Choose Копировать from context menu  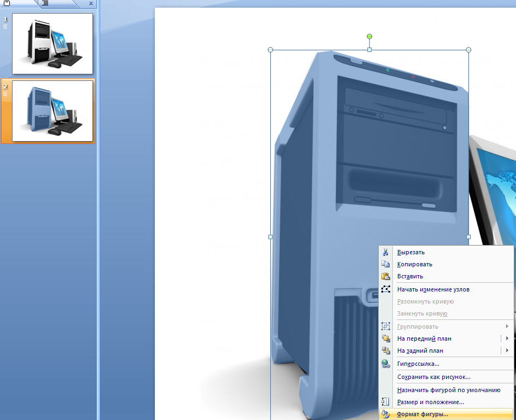click(x=446, y=264)
